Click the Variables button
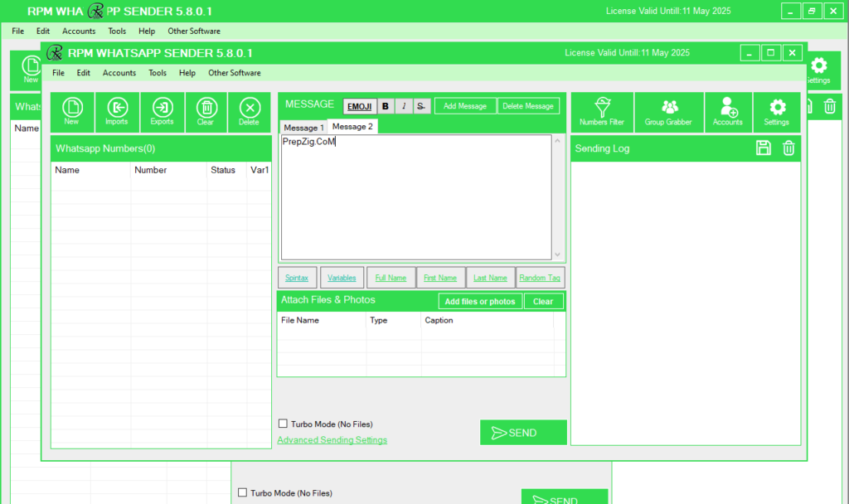The width and height of the screenshot is (849, 504). pos(342,278)
